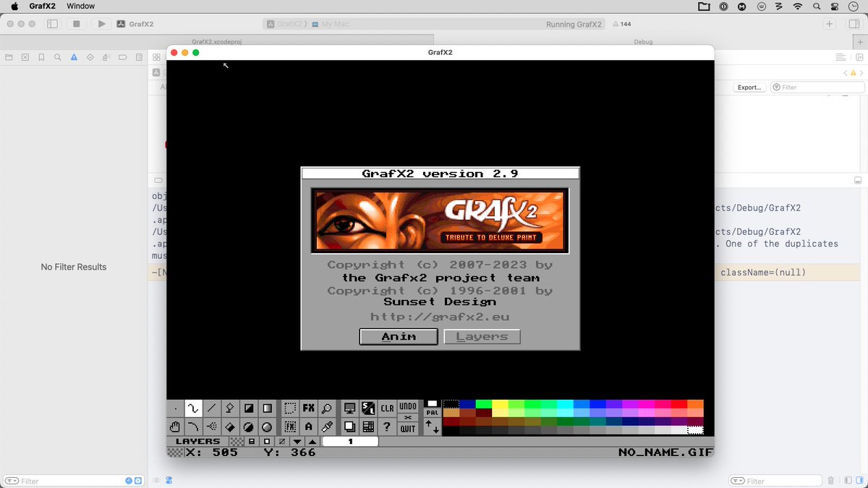The width and height of the screenshot is (868, 488).
Task: Select the dotted rectangle brush grab tool
Action: pos(289,408)
